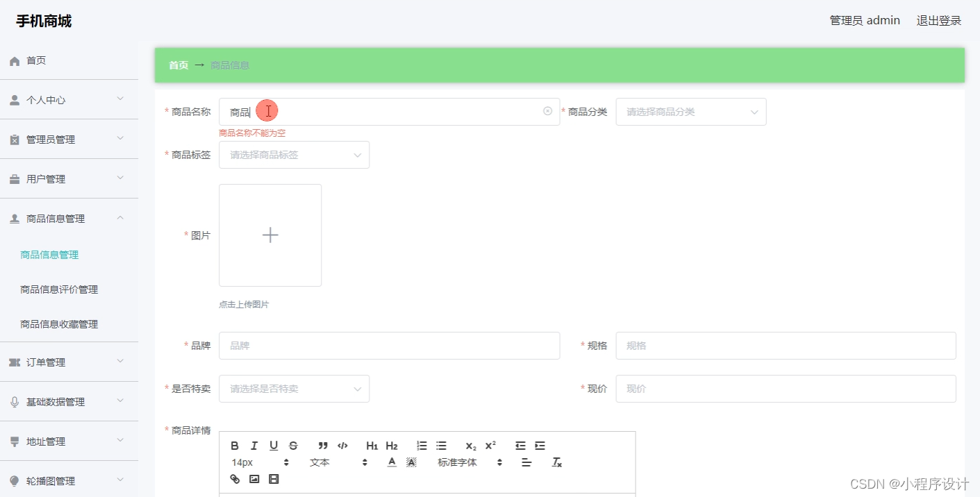Increase indent with the indent icon

(540, 446)
